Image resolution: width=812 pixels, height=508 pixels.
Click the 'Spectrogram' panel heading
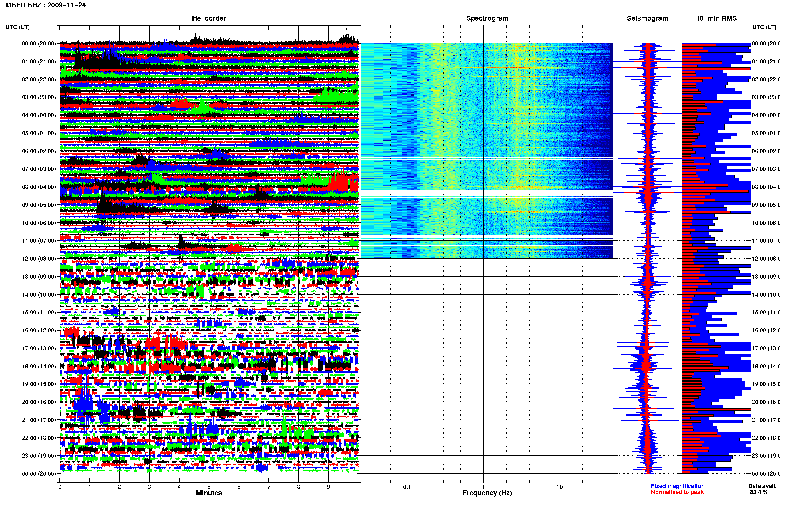click(x=487, y=18)
